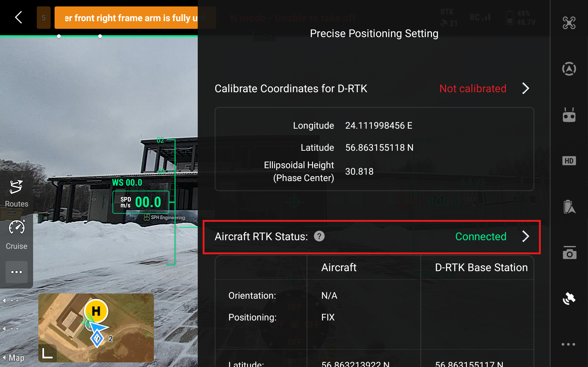Open more settings three-dot icon

click(568, 344)
